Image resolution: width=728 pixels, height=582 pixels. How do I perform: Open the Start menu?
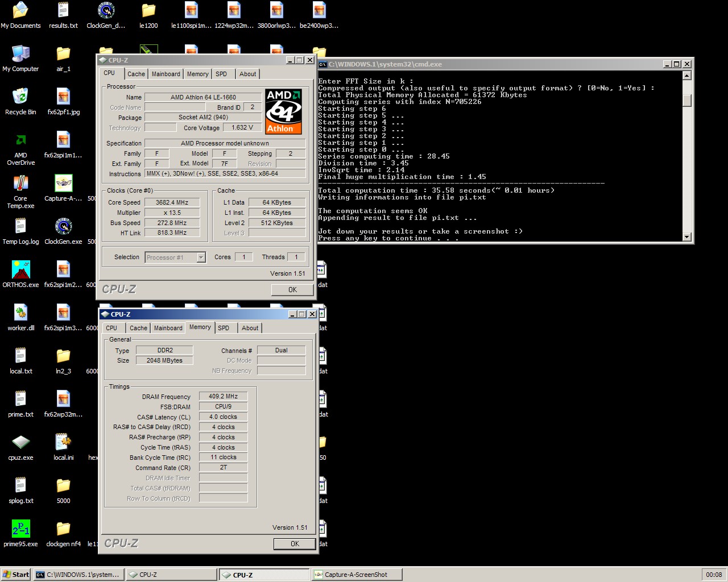click(x=15, y=575)
